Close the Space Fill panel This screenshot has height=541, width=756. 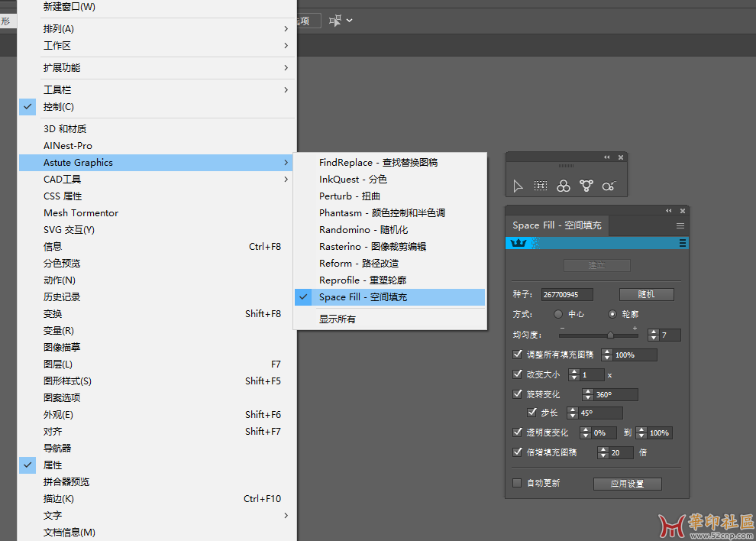683,210
